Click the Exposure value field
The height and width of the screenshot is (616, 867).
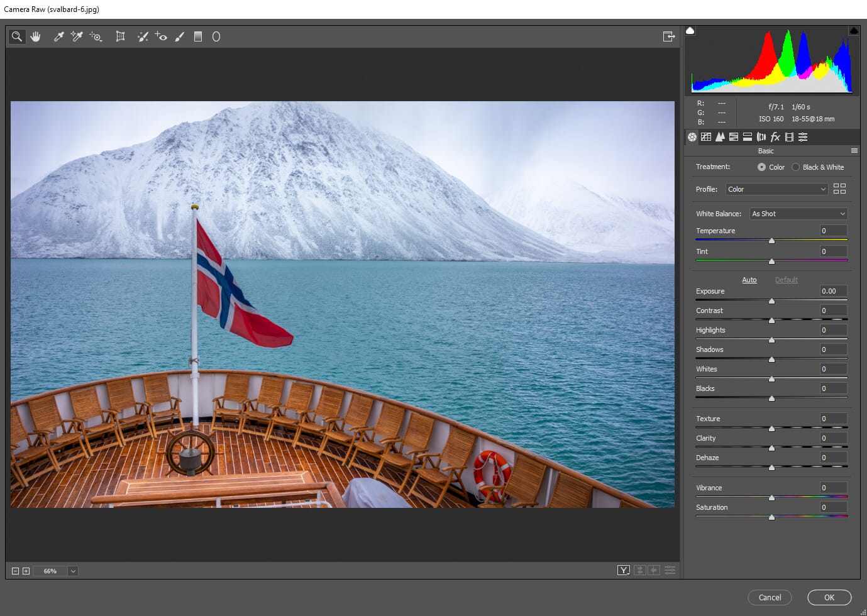834,291
